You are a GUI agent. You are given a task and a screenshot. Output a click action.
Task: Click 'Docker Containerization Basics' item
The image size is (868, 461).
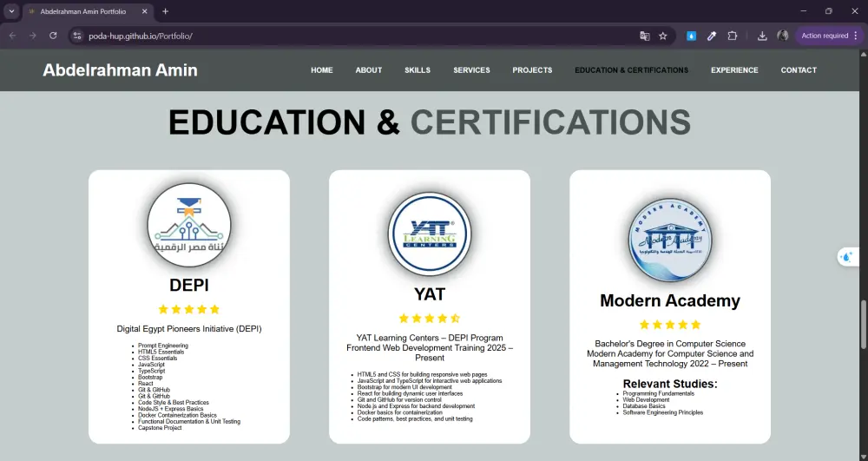tap(177, 415)
